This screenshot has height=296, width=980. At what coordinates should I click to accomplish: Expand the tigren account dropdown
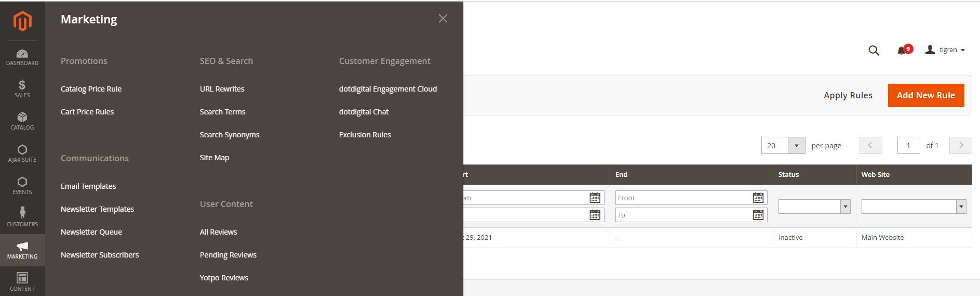coord(945,50)
